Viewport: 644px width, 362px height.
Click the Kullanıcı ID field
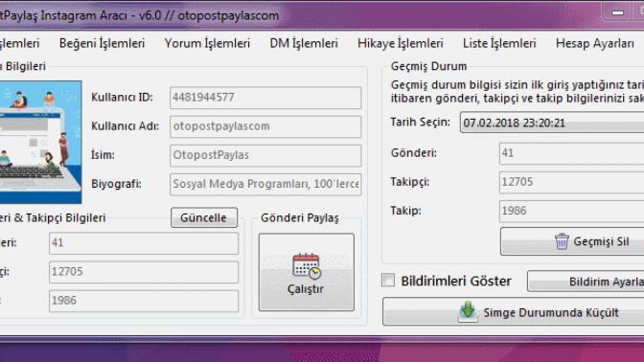click(x=265, y=98)
